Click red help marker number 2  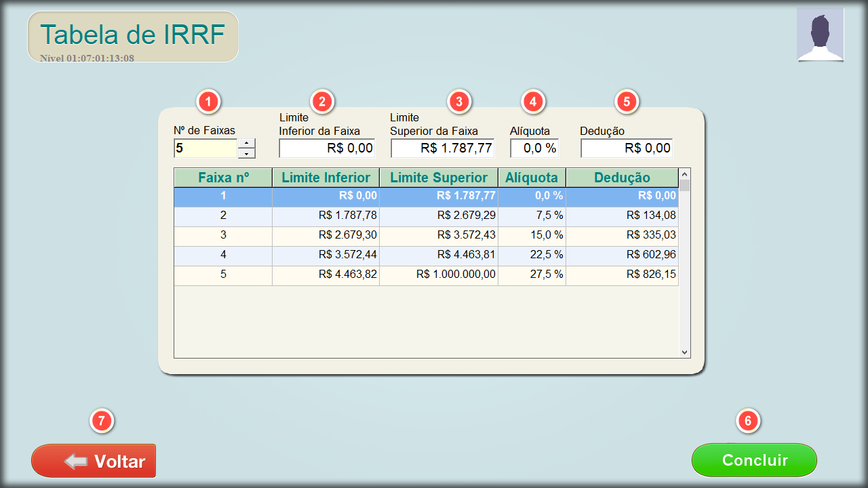coord(322,102)
